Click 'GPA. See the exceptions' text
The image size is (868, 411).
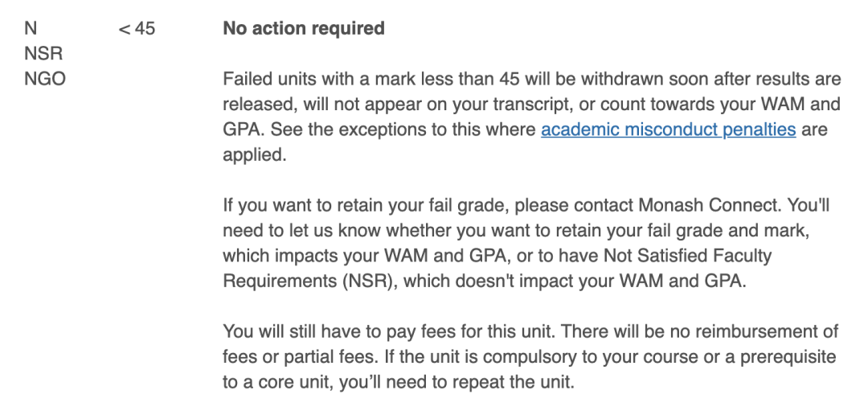316,129
